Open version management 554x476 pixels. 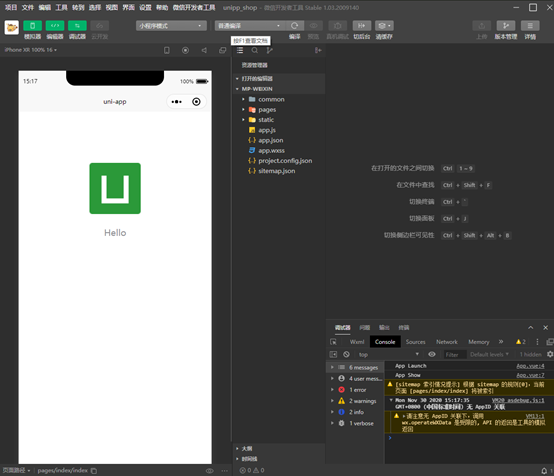click(506, 26)
